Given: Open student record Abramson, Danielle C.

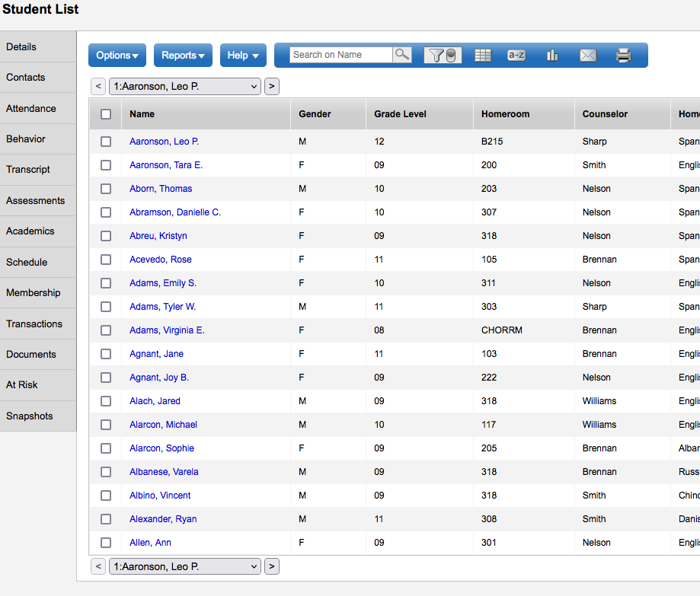Looking at the screenshot, I should [x=175, y=212].
